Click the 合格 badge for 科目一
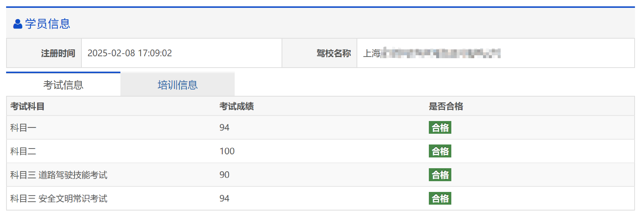Viewport: 644px width, 222px height. point(440,128)
